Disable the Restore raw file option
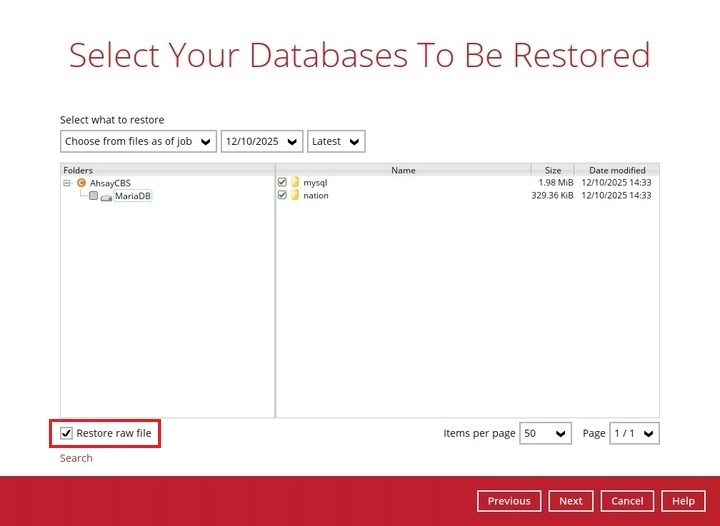The image size is (720, 526). (x=67, y=433)
